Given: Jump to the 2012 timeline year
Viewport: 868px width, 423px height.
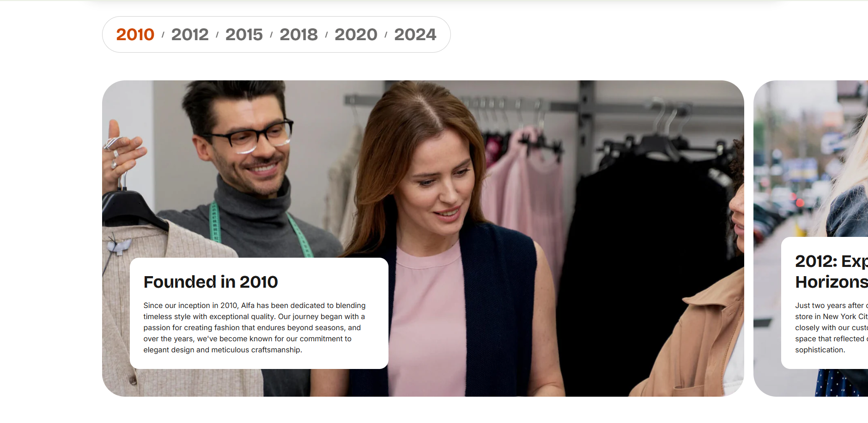Looking at the screenshot, I should [190, 35].
